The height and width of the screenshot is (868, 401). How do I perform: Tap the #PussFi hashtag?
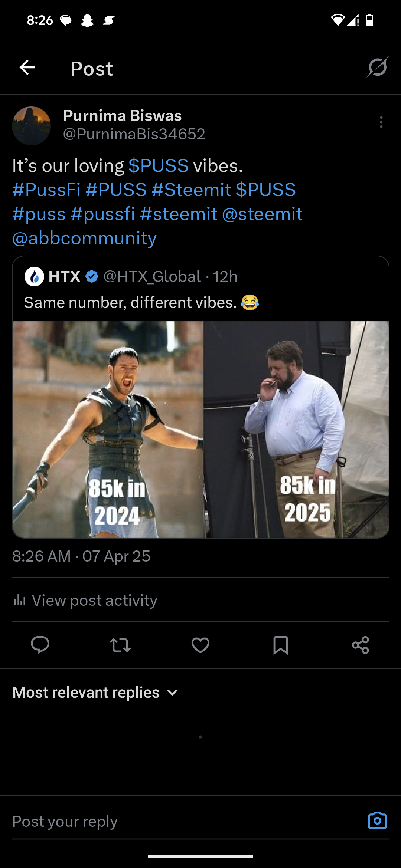pos(46,190)
